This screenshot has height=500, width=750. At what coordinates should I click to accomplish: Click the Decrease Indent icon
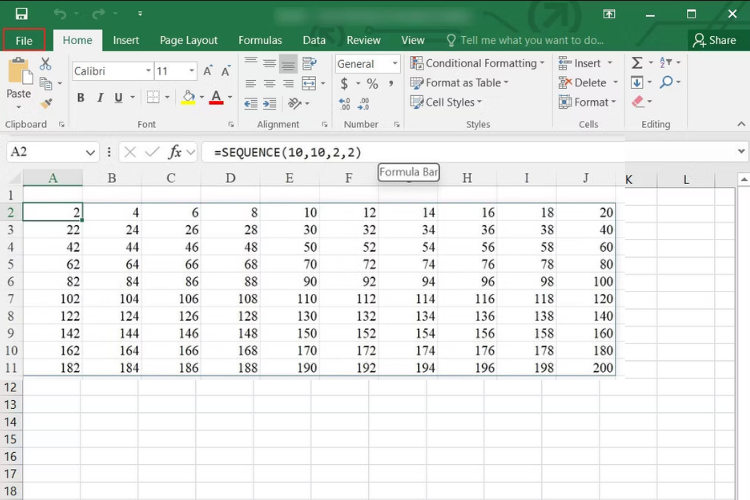(251, 103)
